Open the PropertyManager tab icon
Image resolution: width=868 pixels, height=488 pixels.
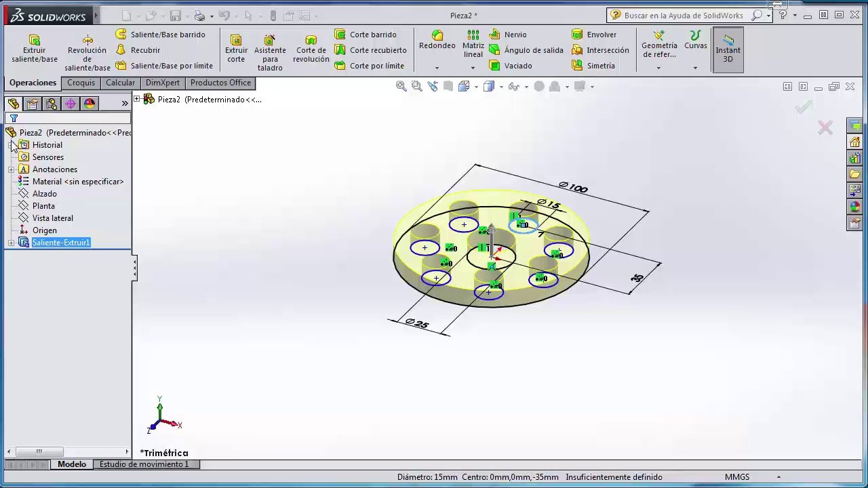pos(32,104)
